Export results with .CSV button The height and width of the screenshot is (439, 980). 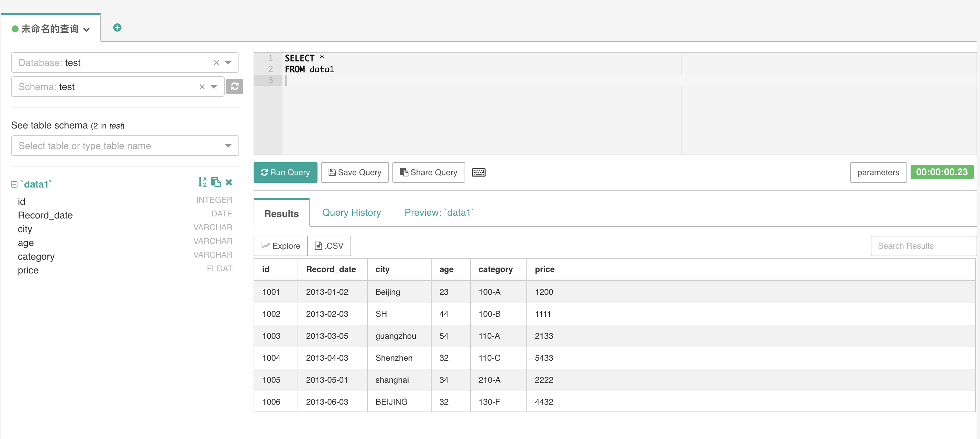point(329,246)
